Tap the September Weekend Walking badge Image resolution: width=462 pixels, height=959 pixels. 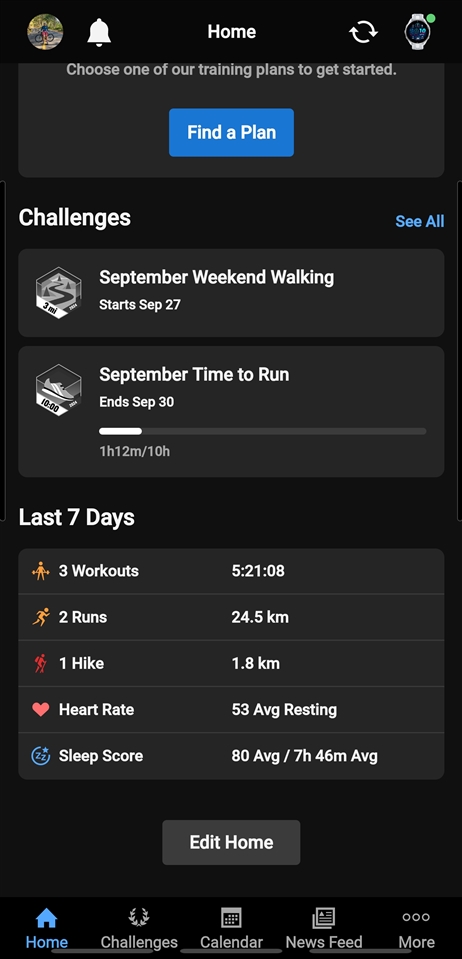click(x=58, y=292)
